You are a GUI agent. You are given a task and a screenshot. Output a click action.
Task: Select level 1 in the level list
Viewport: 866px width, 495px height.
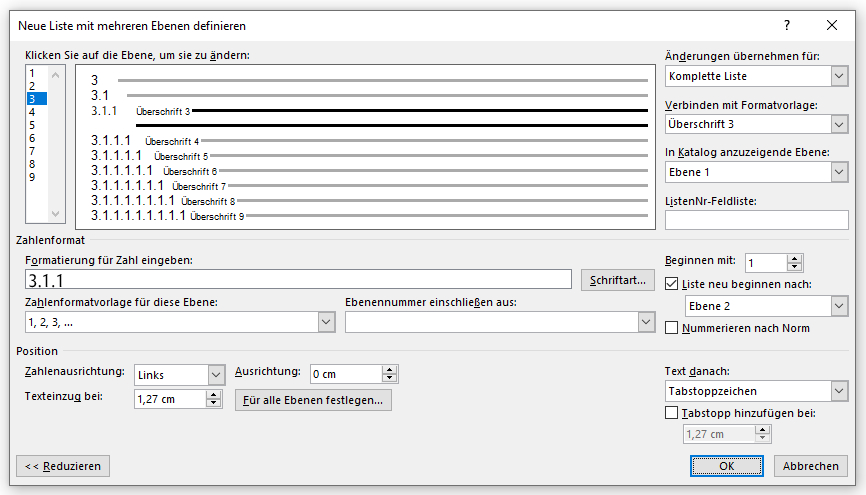(32, 73)
